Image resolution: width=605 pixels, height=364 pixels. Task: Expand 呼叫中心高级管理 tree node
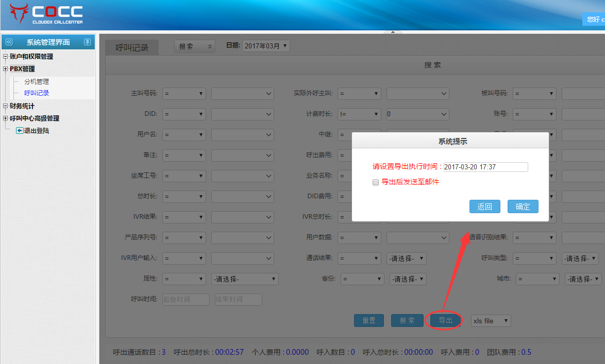(5, 118)
